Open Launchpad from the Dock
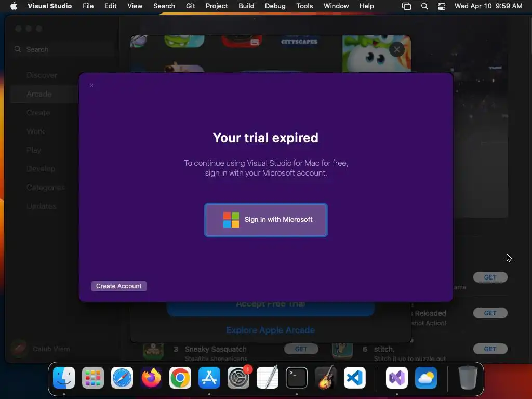Viewport: 532px width, 399px height. [93, 378]
